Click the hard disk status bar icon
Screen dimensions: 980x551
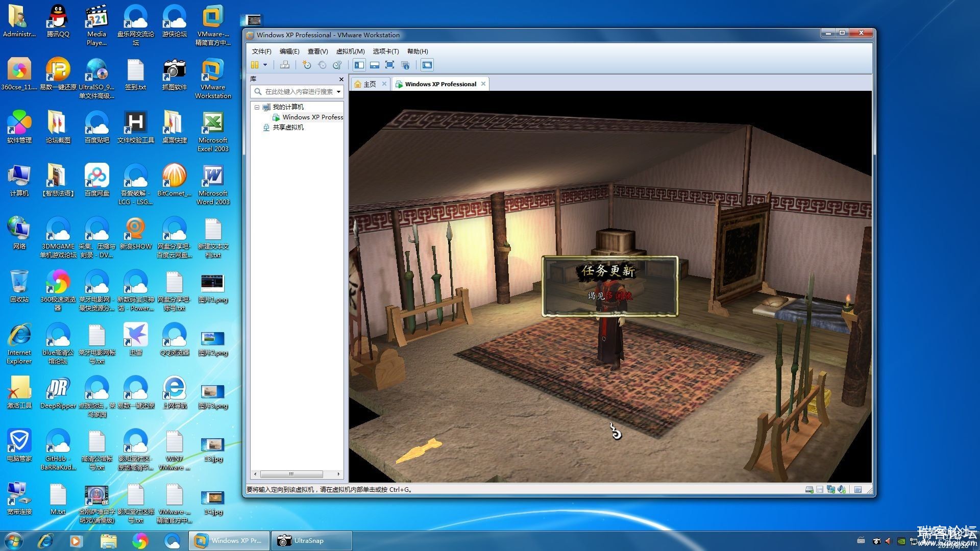pyautogui.click(x=809, y=490)
